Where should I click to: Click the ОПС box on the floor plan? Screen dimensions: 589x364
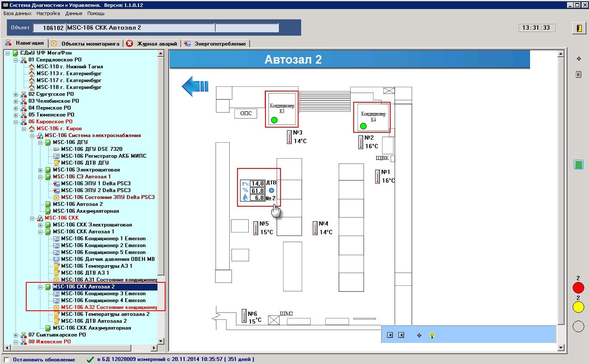click(246, 113)
